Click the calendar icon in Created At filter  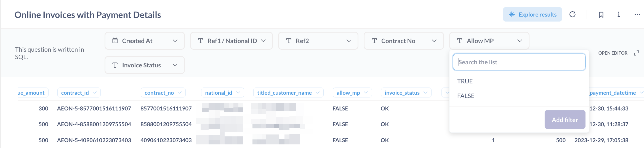115,41
